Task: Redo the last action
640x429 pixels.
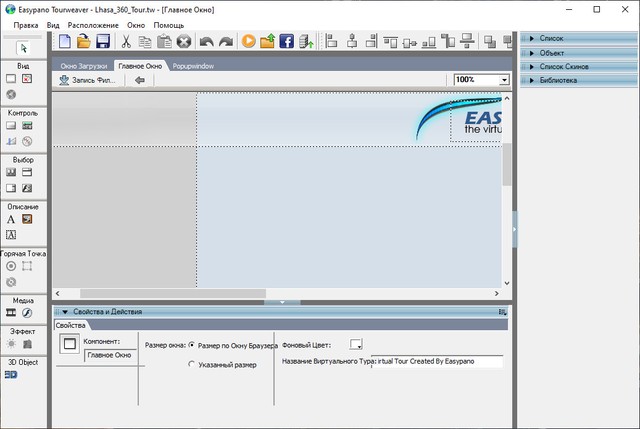Action: point(226,41)
